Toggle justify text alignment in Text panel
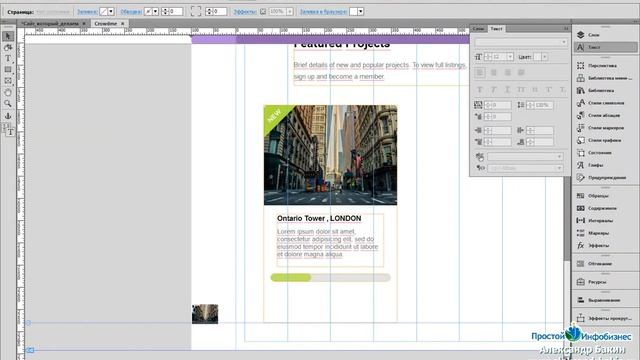 pos(521,73)
